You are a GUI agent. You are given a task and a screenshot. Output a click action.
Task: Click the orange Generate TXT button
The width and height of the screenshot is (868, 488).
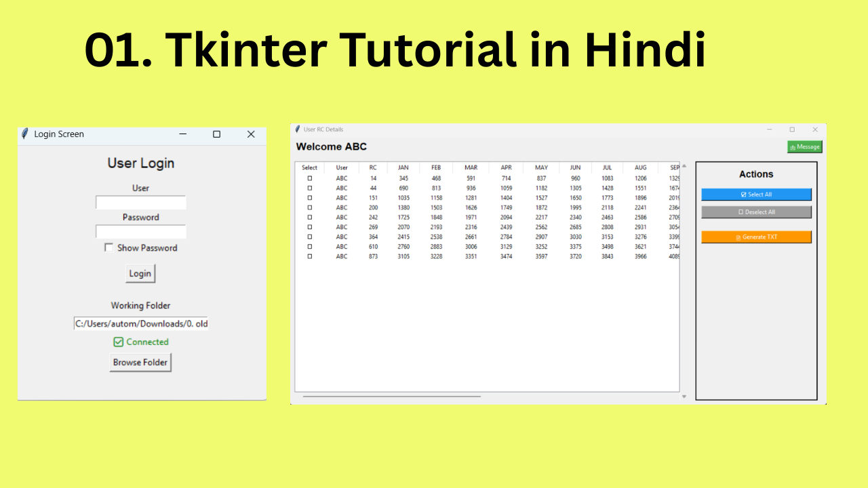756,237
